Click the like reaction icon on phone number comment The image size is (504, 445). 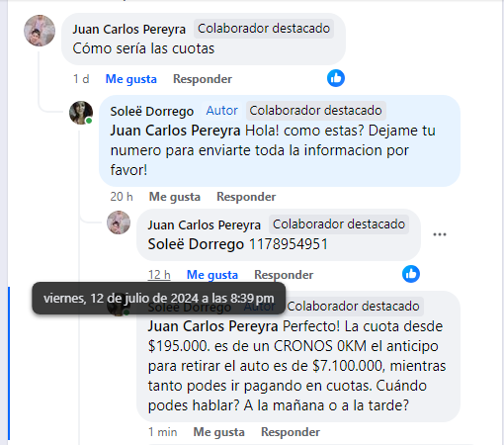pyautogui.click(x=411, y=274)
